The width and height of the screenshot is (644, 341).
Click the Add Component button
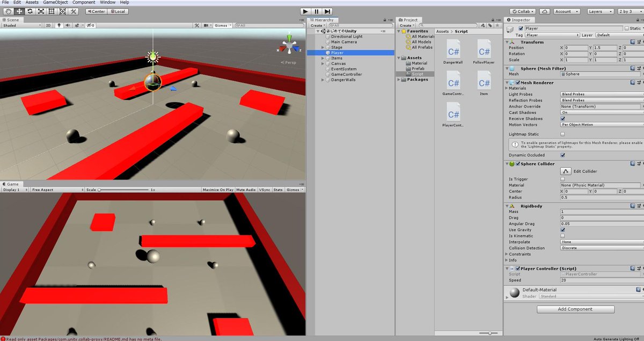(575, 309)
